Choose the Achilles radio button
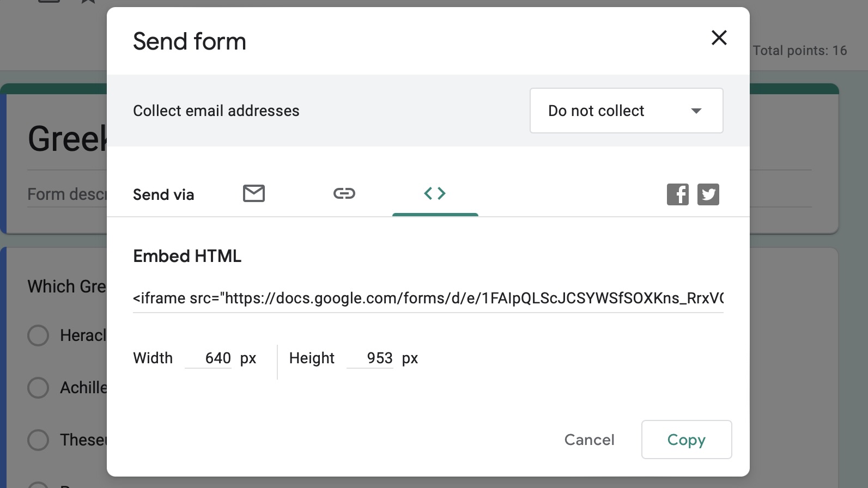The image size is (868, 488). (38, 388)
